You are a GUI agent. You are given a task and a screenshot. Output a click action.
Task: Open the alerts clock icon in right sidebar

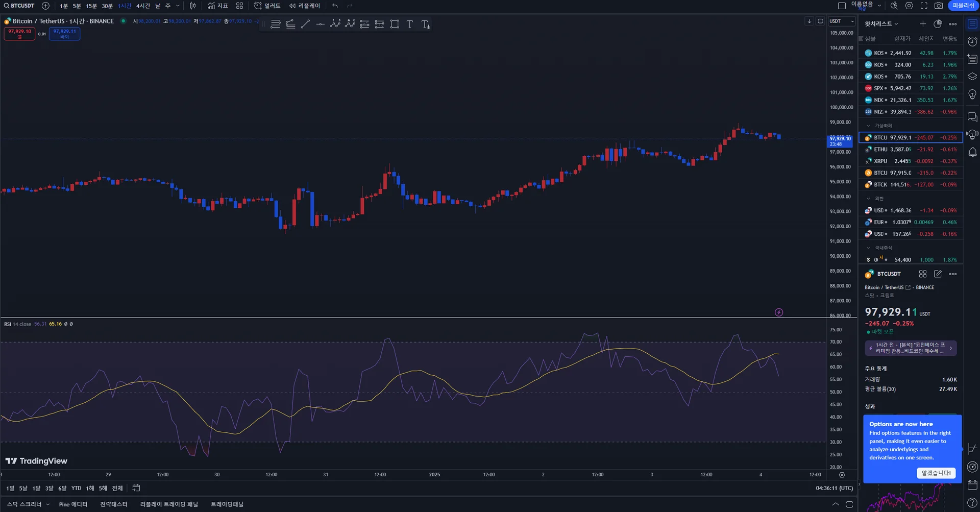[972, 42]
